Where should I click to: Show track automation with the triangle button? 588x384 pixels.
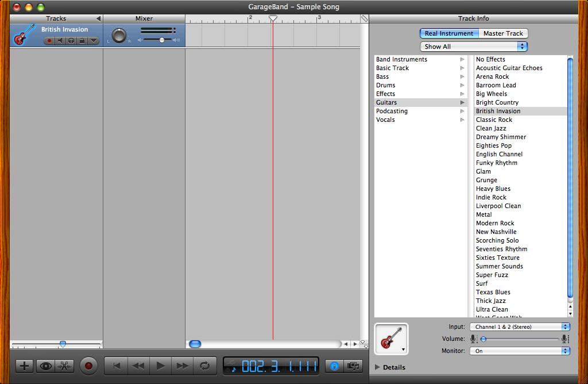coord(94,41)
